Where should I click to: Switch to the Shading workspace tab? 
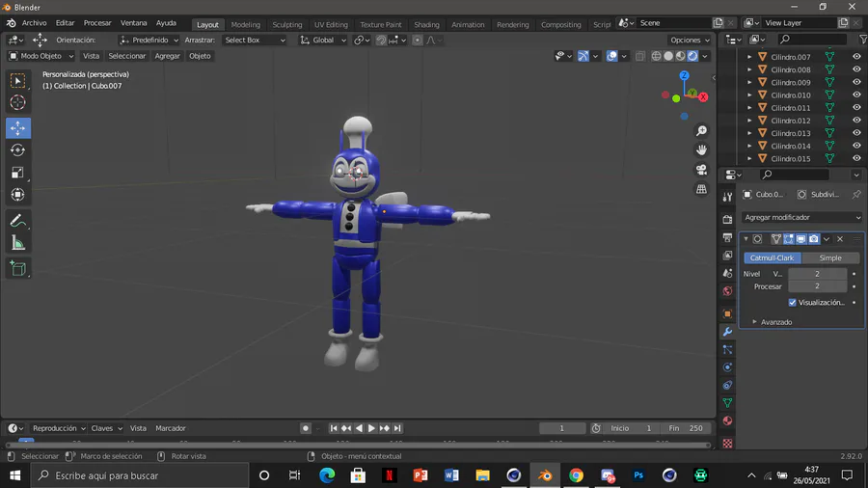pyautogui.click(x=426, y=24)
